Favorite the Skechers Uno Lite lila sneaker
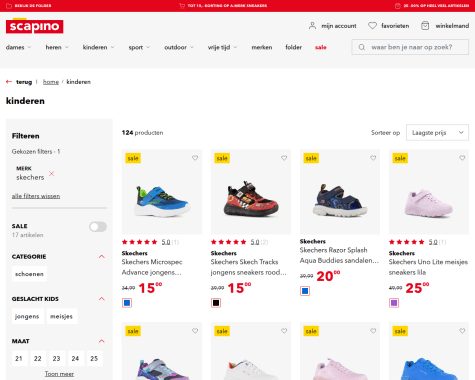Screen dimensions: 475x380 [462, 158]
